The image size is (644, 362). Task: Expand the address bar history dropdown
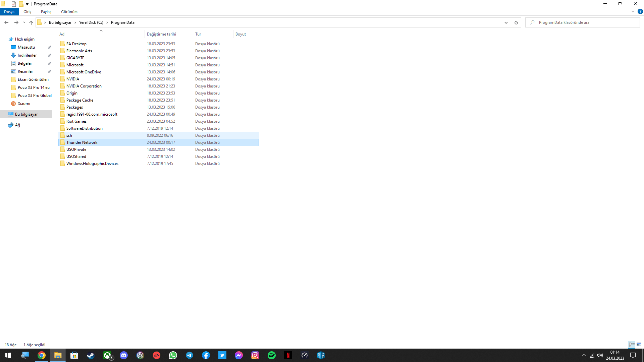point(506,22)
